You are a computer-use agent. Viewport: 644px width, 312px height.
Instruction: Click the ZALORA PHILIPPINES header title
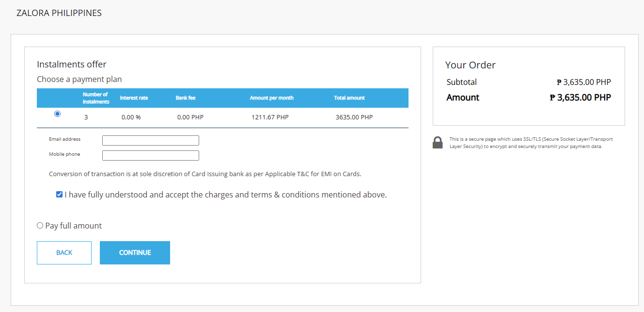tap(59, 13)
